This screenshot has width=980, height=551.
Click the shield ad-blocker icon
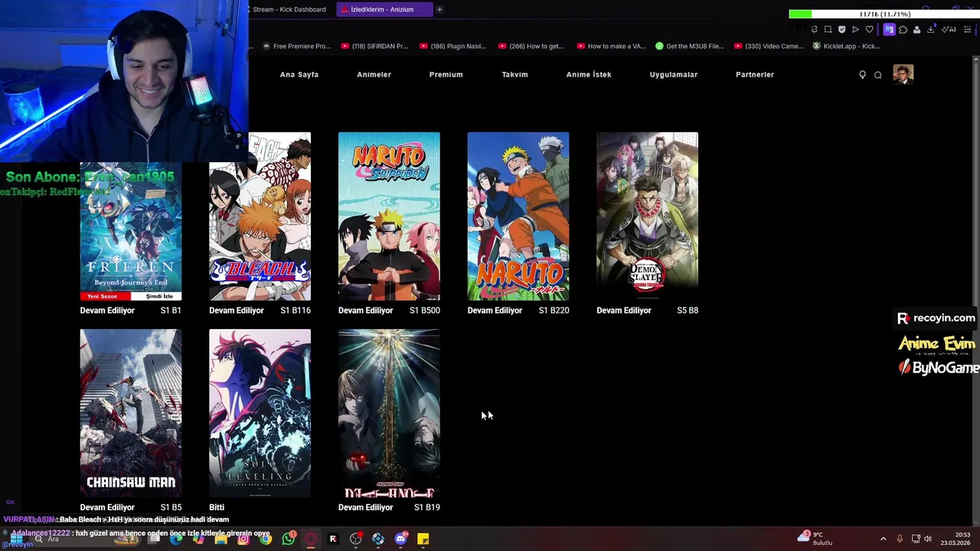(841, 29)
